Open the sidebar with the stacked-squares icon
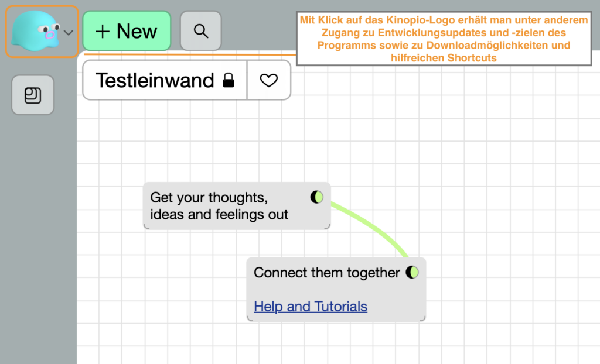This screenshot has width=600, height=364. click(x=33, y=95)
